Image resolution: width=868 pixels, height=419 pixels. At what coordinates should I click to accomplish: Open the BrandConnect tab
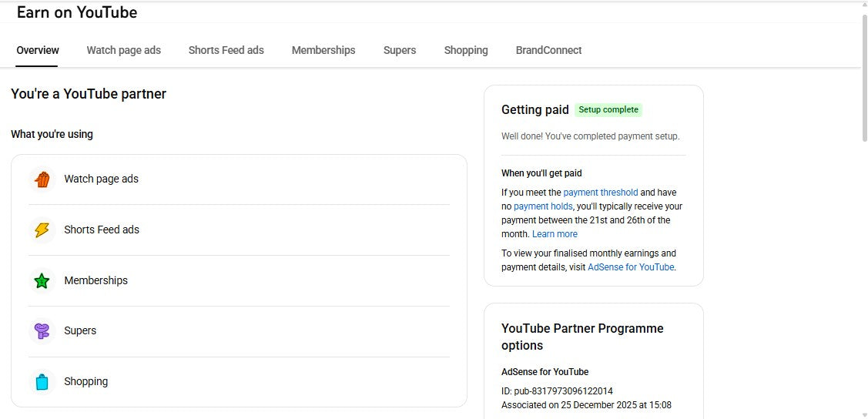pos(548,50)
